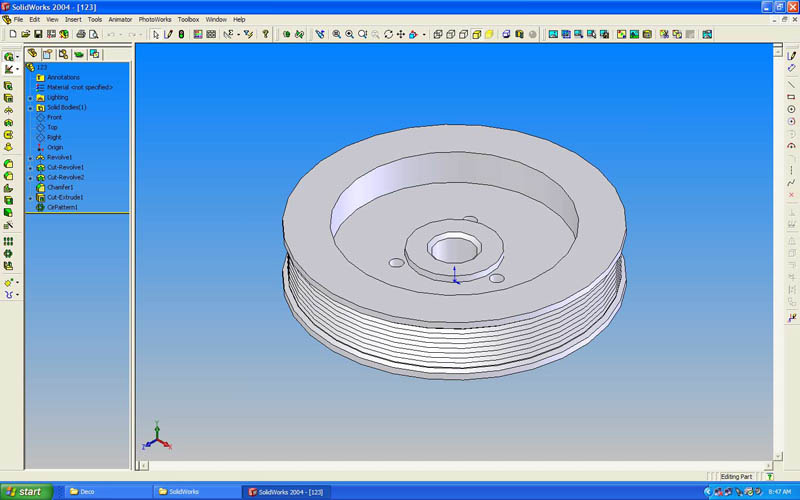Image resolution: width=800 pixels, height=500 pixels.
Task: Expand the Cut-Extrude1 feature node
Action: pyautogui.click(x=30, y=198)
